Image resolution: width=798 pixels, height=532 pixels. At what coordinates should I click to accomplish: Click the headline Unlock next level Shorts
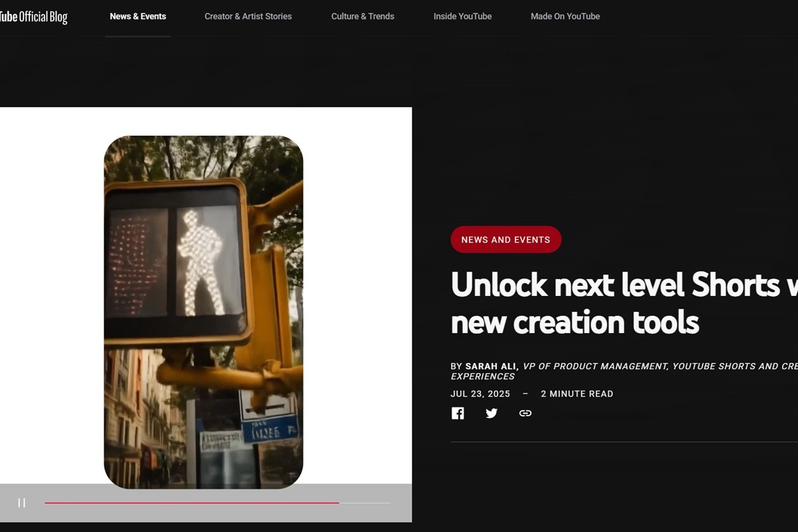pos(624,303)
